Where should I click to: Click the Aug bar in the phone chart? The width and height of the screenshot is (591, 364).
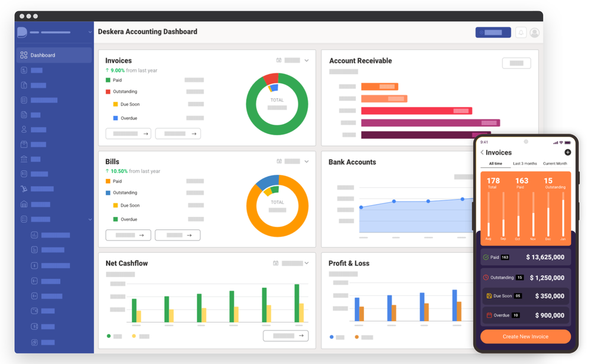pyautogui.click(x=489, y=214)
